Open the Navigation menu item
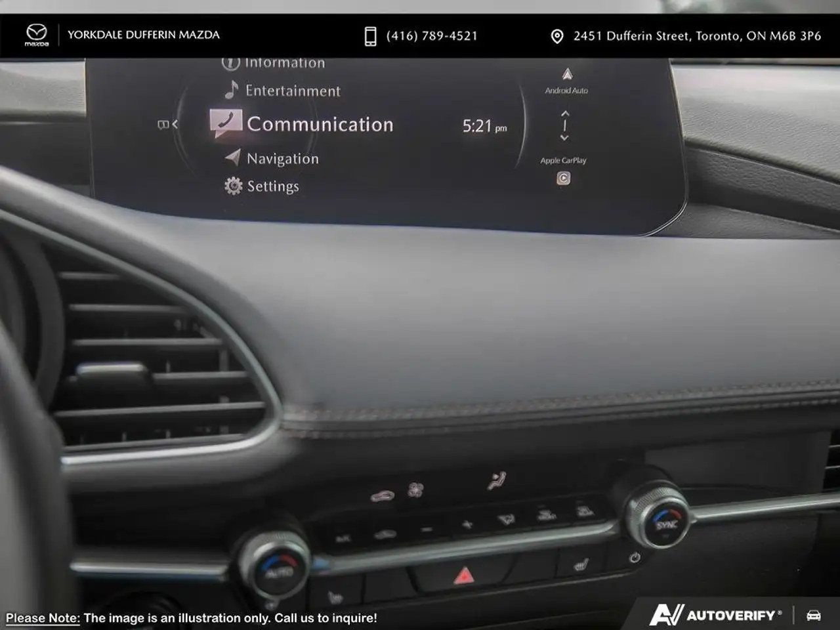The height and width of the screenshot is (630, 840). point(283,158)
